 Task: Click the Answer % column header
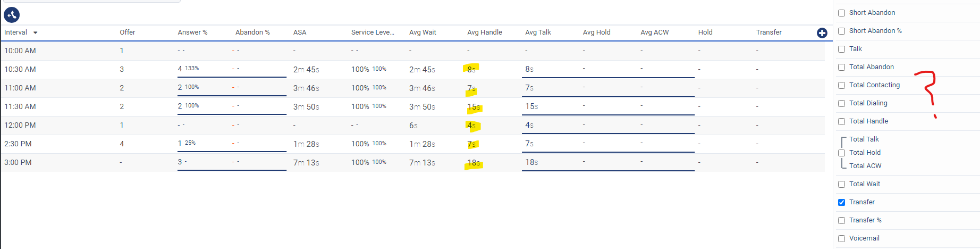coord(192,32)
